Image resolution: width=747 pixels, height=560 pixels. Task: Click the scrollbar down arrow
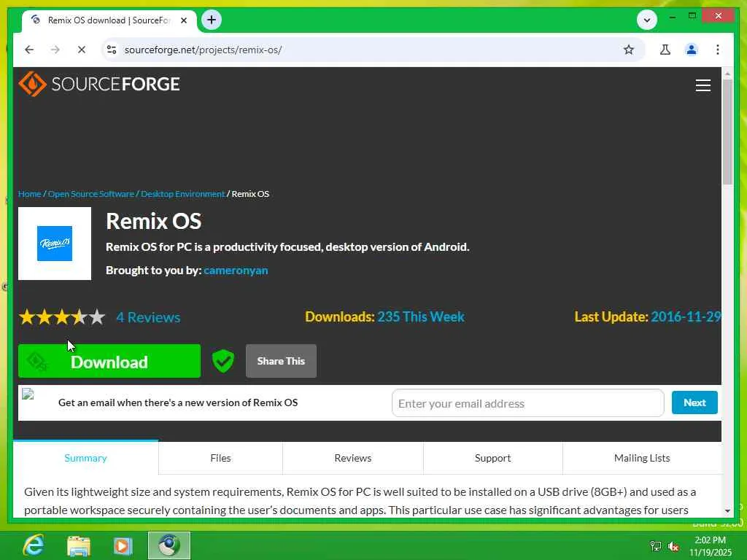pos(727,510)
